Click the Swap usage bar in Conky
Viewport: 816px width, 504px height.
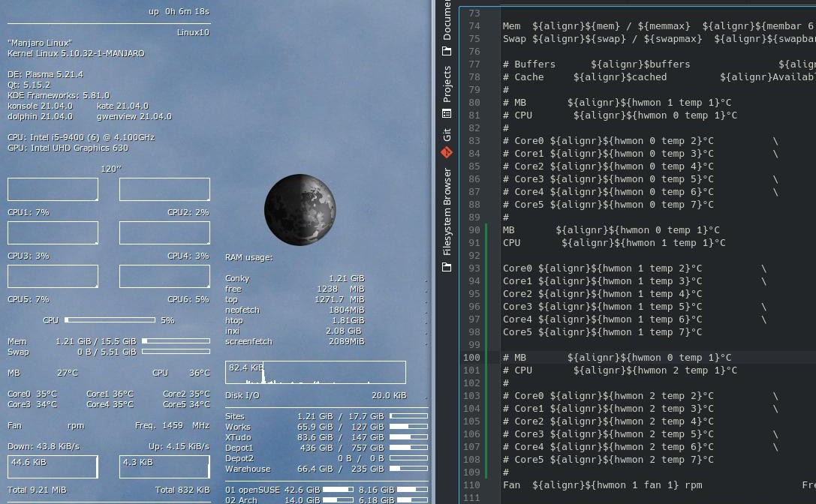click(176, 352)
